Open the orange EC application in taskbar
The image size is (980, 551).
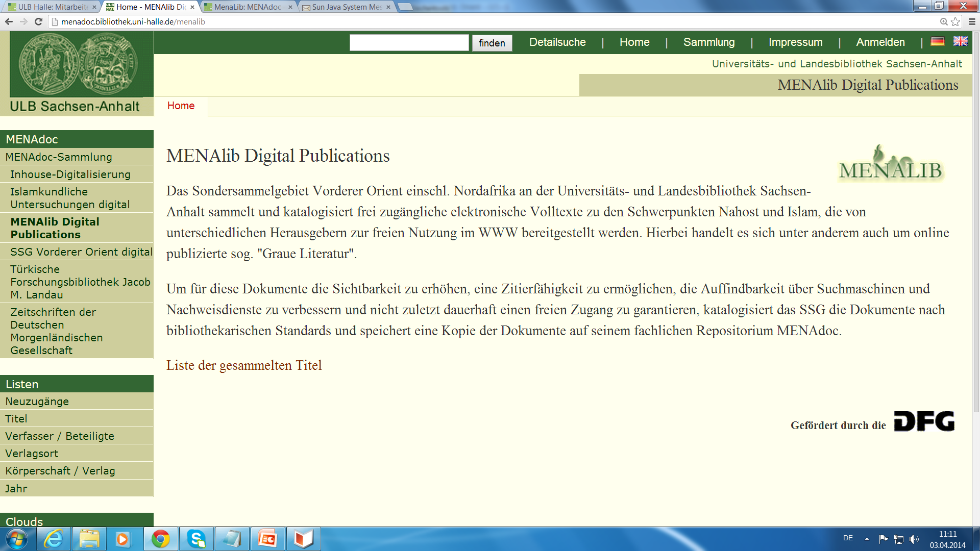pyautogui.click(x=267, y=539)
